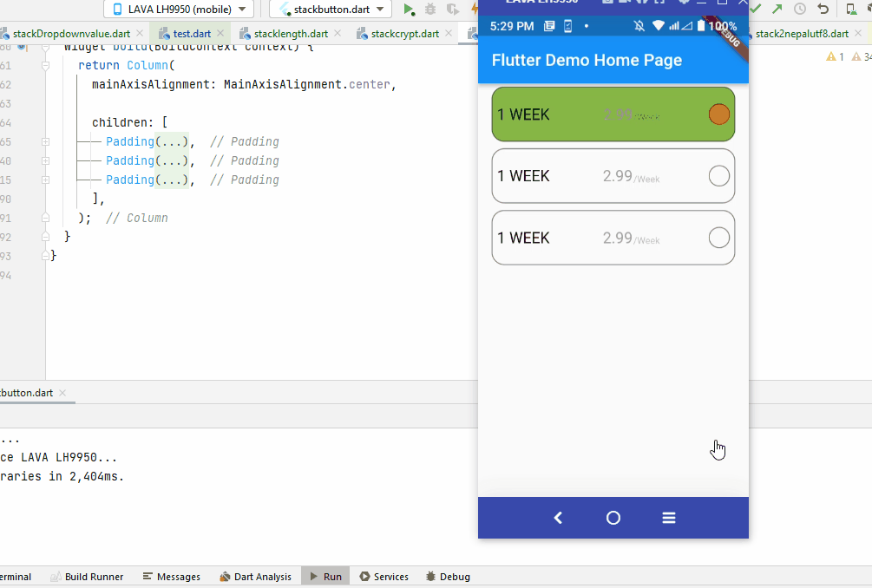Close the test.dart tab
The image size is (872, 588).
(x=220, y=33)
